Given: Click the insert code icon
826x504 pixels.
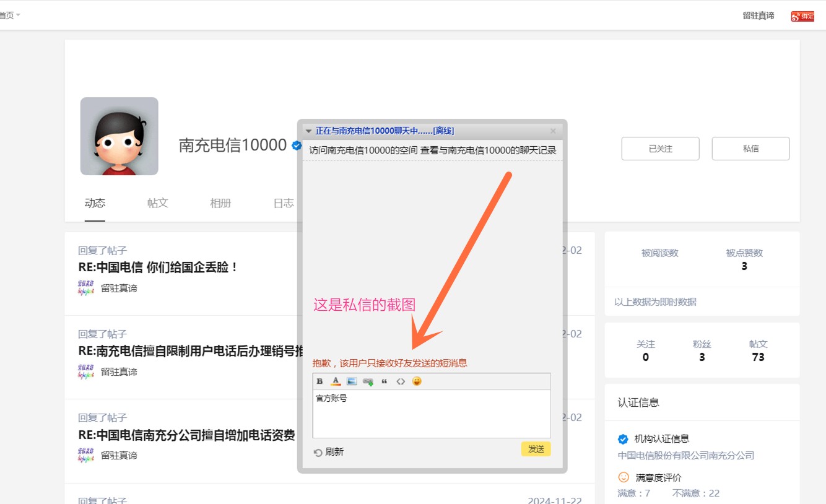Looking at the screenshot, I should (x=401, y=381).
